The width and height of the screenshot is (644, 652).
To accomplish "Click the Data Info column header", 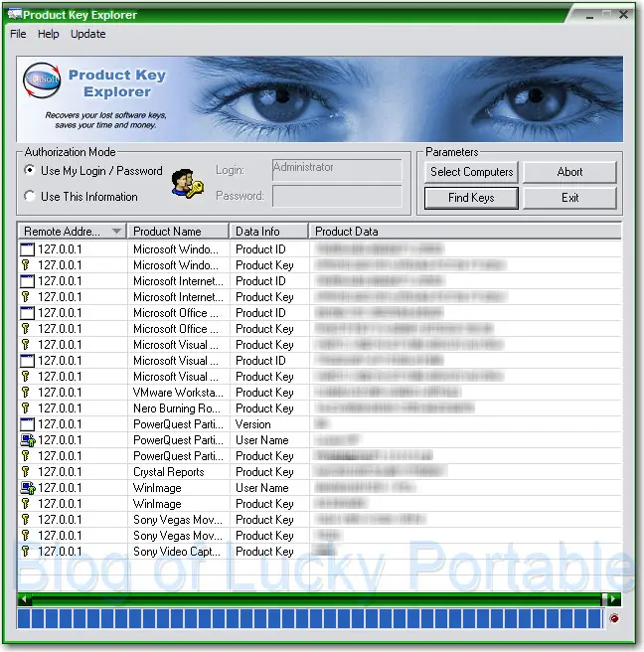I will click(269, 232).
